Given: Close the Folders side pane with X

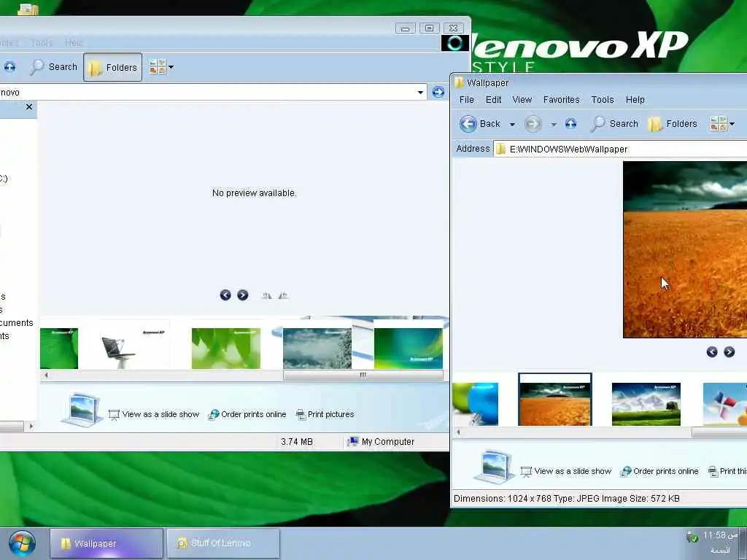Looking at the screenshot, I should click(29, 106).
